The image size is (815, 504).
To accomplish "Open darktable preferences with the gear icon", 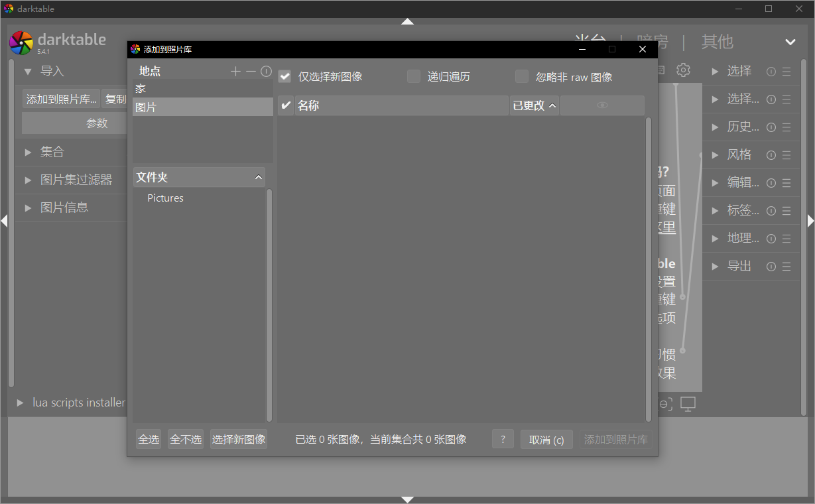I will 684,70.
